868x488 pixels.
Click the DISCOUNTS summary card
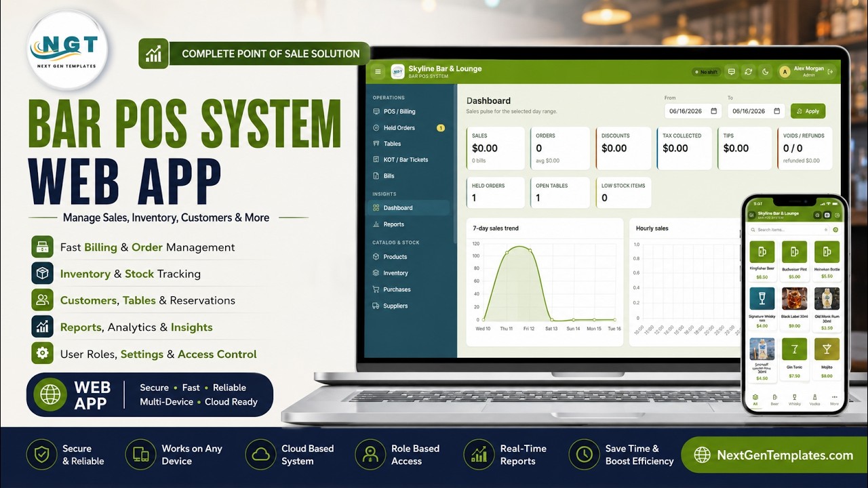point(623,148)
